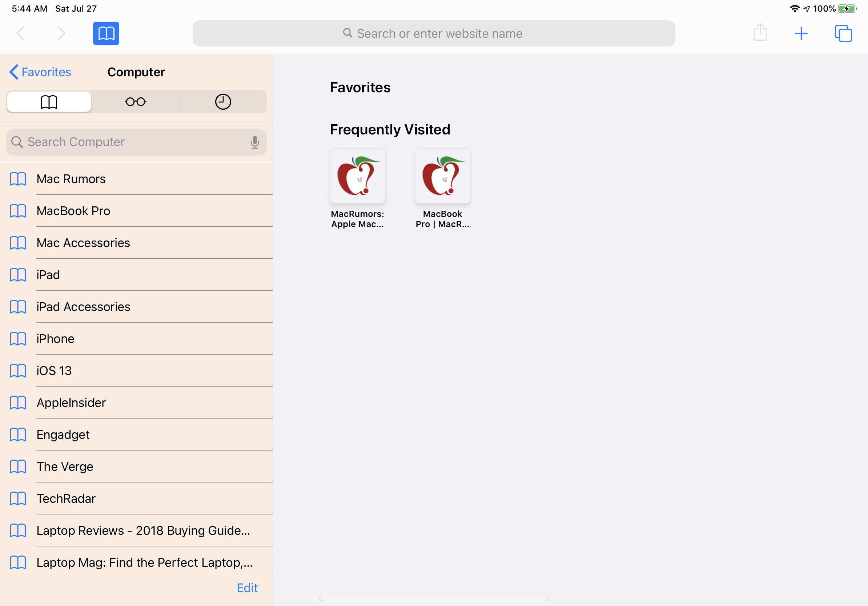This screenshot has height=606, width=868.
Task: Click the horizontal scrollbar at bottom
Action: pyautogui.click(x=434, y=598)
